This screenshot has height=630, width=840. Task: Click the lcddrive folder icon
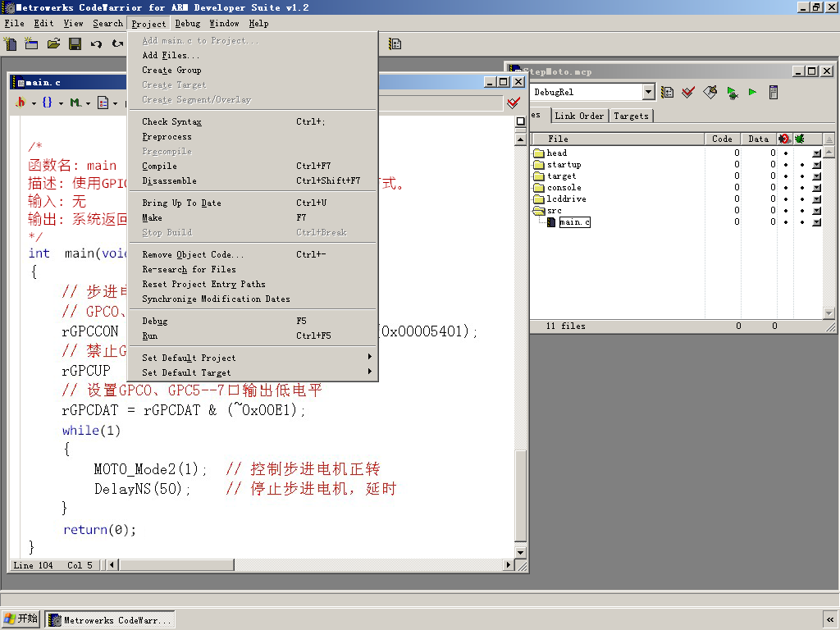point(539,199)
